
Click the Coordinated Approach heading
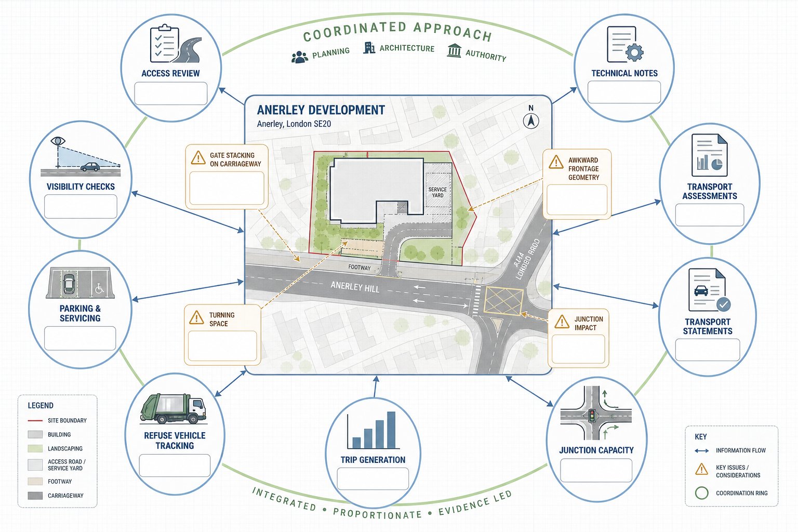pyautogui.click(x=397, y=31)
